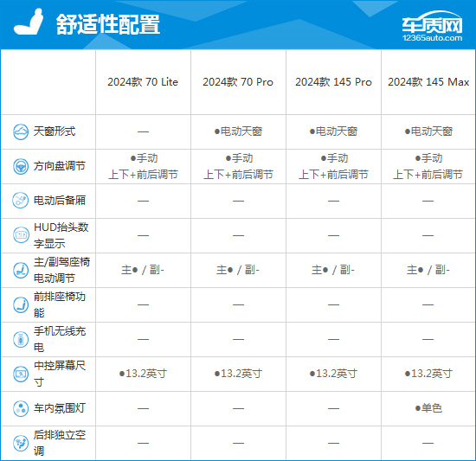Click the 单色 ambient light cell for 145 Max
This screenshot has height=461, width=476.
[x=428, y=408]
